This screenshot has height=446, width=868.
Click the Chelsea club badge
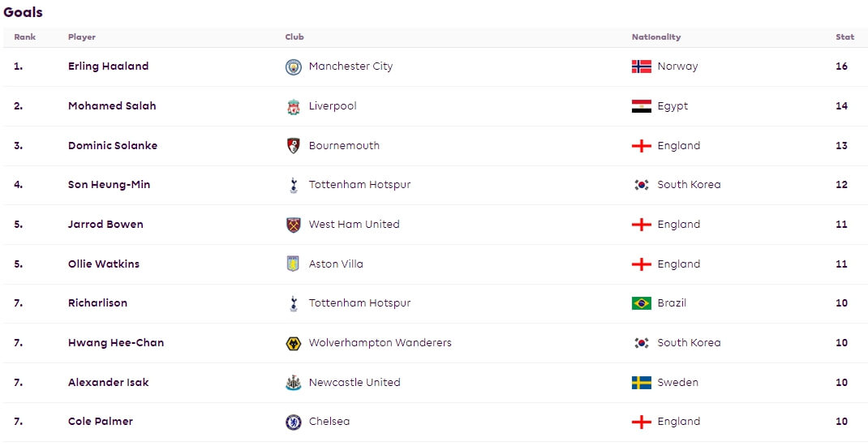pyautogui.click(x=294, y=422)
